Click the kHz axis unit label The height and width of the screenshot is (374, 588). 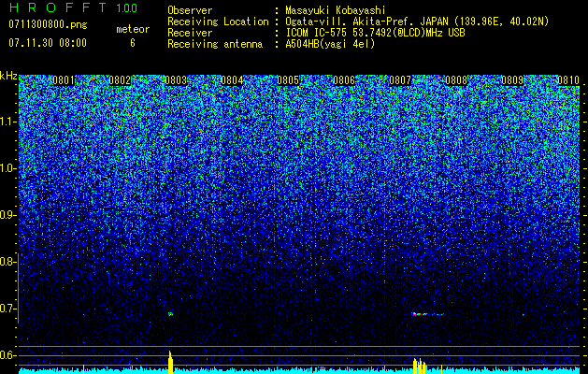[8, 76]
